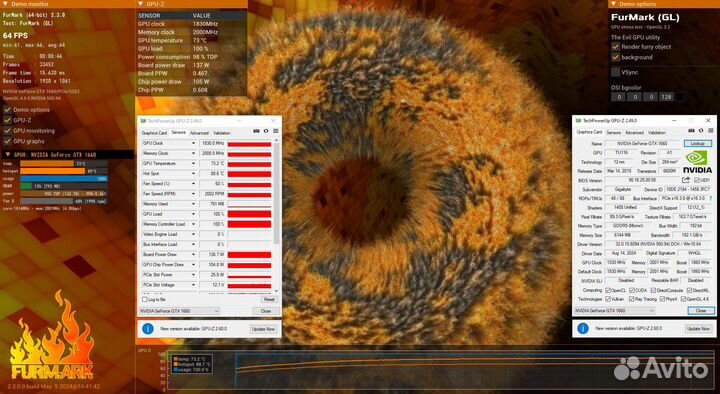Click the Lookup button
Image resolution: width=720 pixels, height=394 pixels.
(x=698, y=144)
